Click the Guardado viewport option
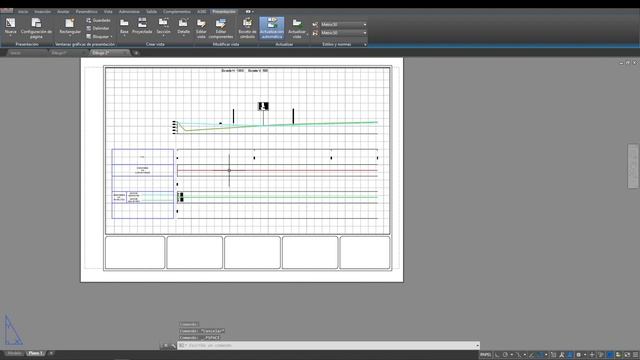Image resolution: width=640 pixels, height=360 pixels. pyautogui.click(x=98, y=20)
